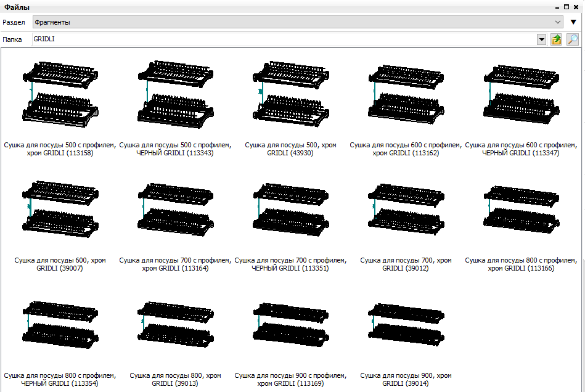Select thumbnail of Сушка 800 с профилем хром (113166)
This screenshot has width=585, height=392.
tap(522, 209)
